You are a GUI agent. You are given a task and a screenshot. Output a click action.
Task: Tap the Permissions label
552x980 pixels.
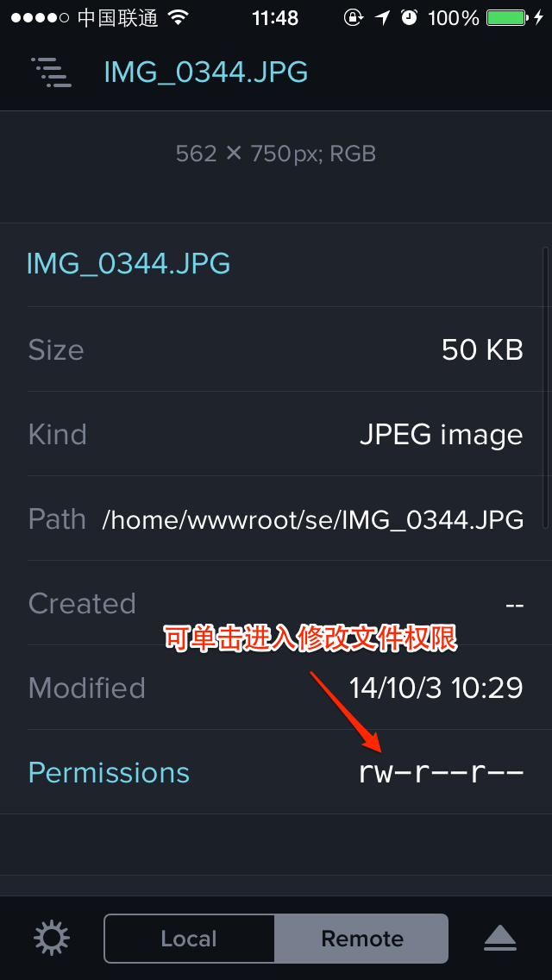tap(109, 772)
